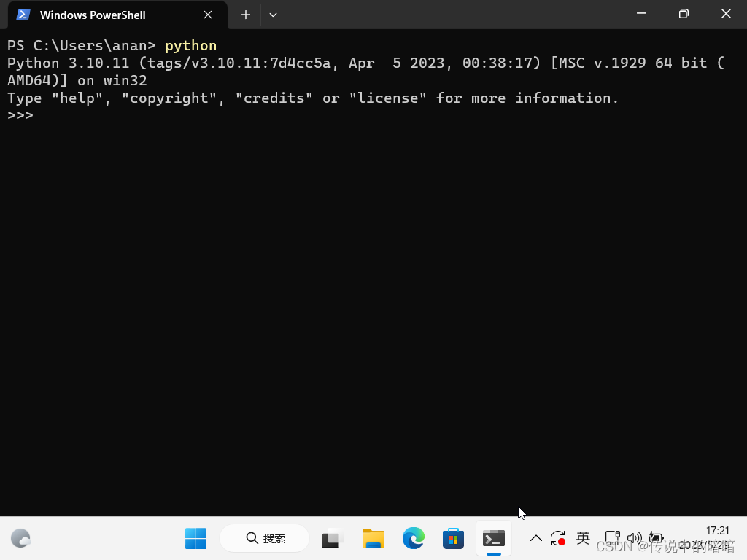
Task: Switch the 英 input language indicator
Action: tap(583, 539)
